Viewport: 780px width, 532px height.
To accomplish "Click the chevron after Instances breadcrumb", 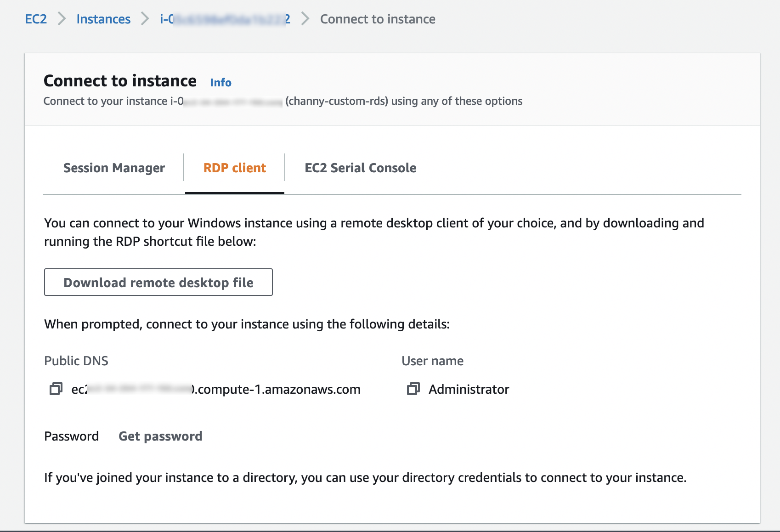I will click(x=145, y=19).
